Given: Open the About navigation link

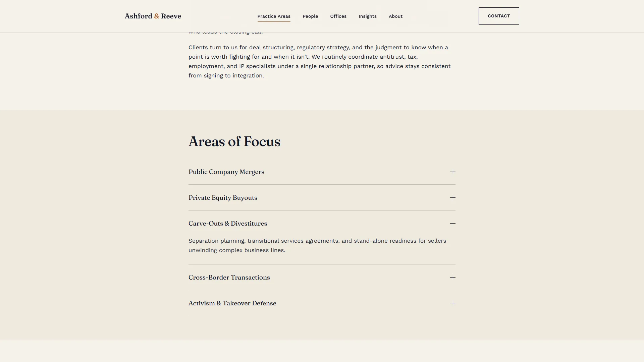Looking at the screenshot, I should [x=395, y=16].
